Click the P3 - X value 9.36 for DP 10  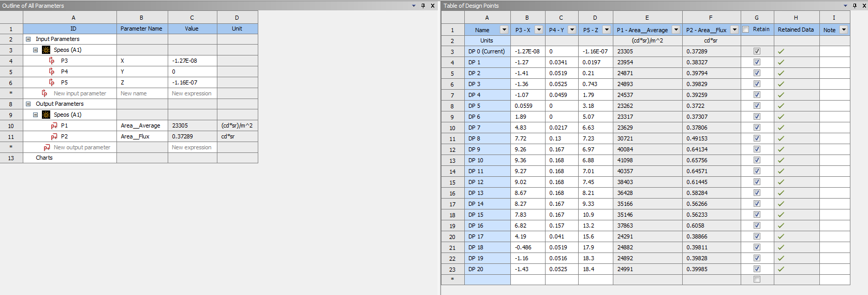[528, 160]
